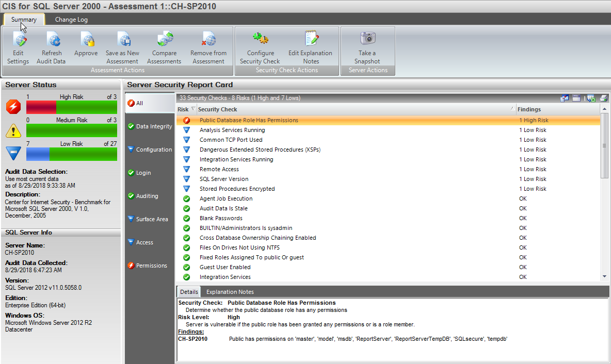Viewport: 611px width, 364px height.
Task: Filter by Permissions category
Action: (150, 266)
